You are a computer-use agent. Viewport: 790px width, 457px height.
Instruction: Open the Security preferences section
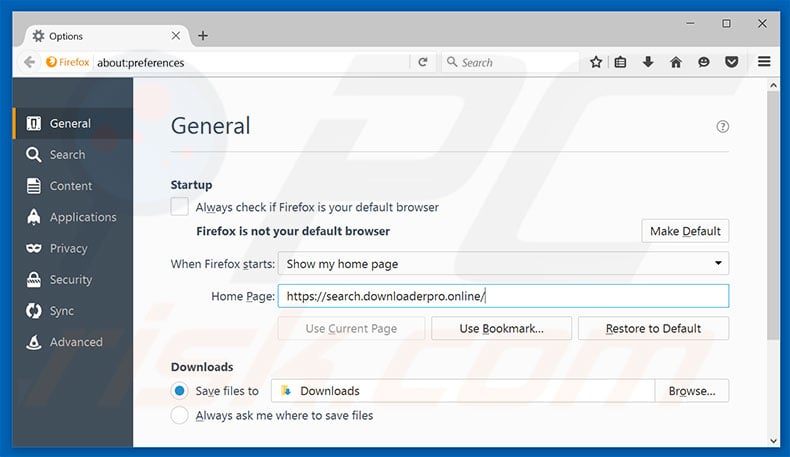pos(73,280)
